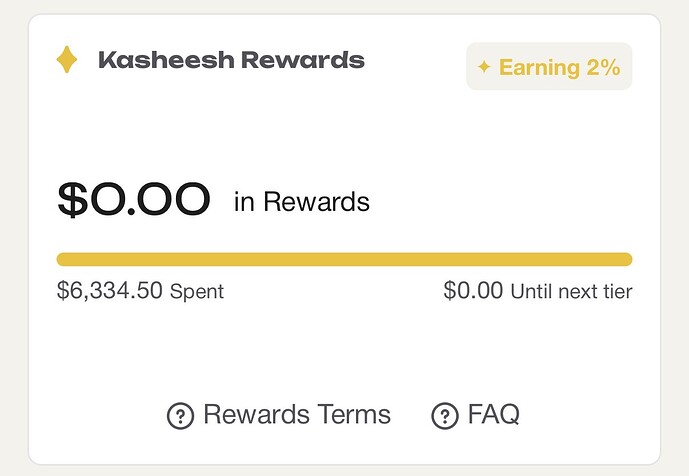Click the yellow tier progress bar
This screenshot has width=689, height=476.
tap(344, 260)
